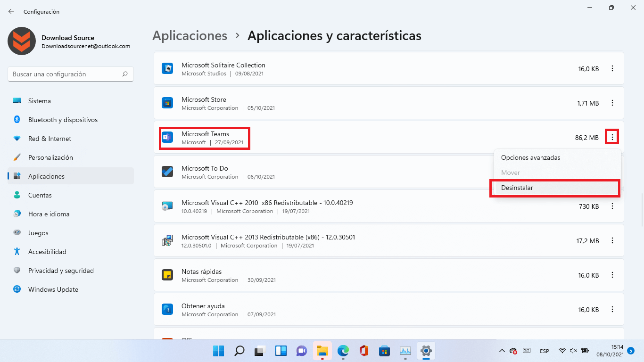Click the ESP language indicator
The image size is (644, 362).
545,351
